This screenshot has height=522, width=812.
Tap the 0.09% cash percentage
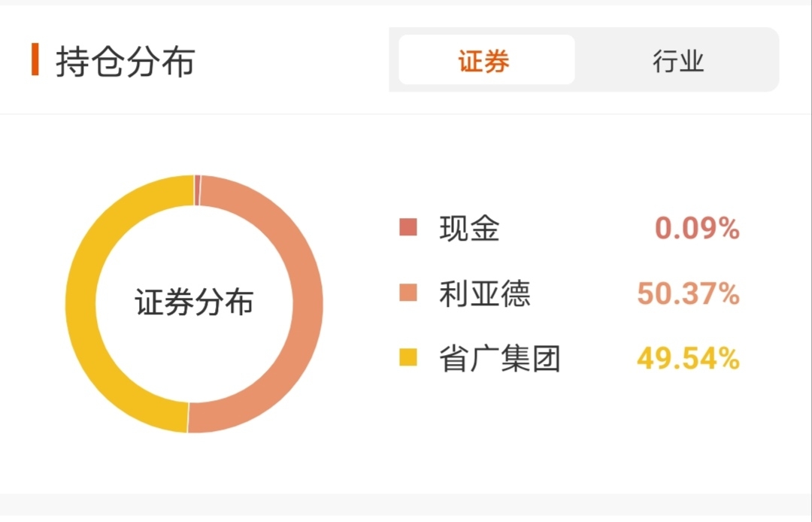(697, 228)
